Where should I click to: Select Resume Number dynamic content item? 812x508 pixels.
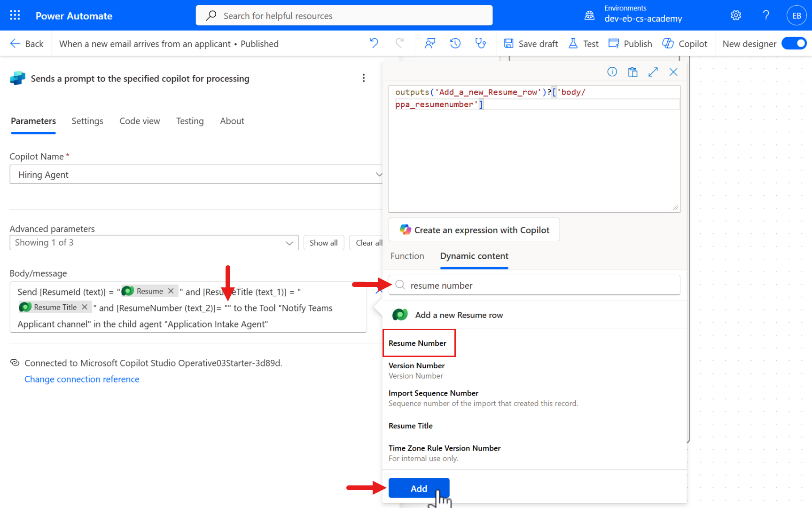click(x=417, y=343)
